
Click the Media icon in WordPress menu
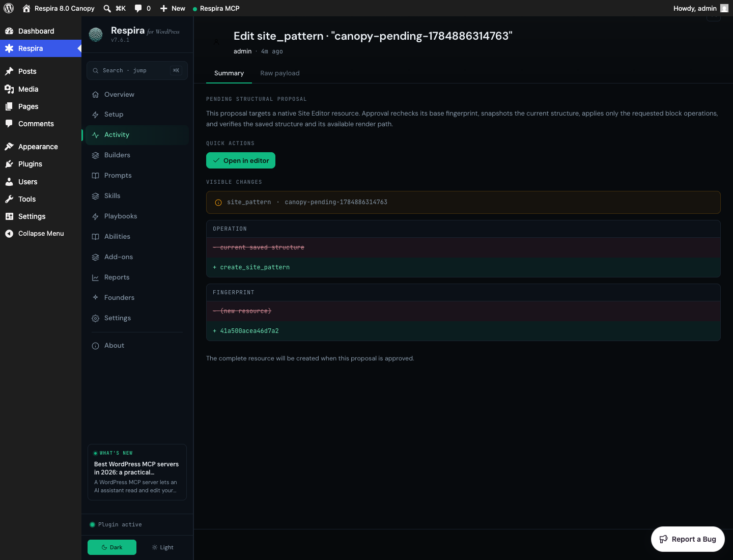tap(9, 89)
